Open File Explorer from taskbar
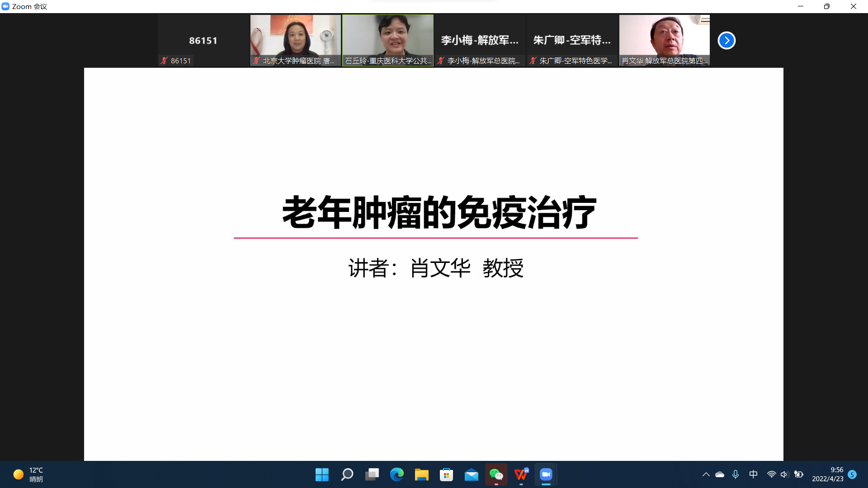This screenshot has width=868, height=488. click(x=422, y=474)
